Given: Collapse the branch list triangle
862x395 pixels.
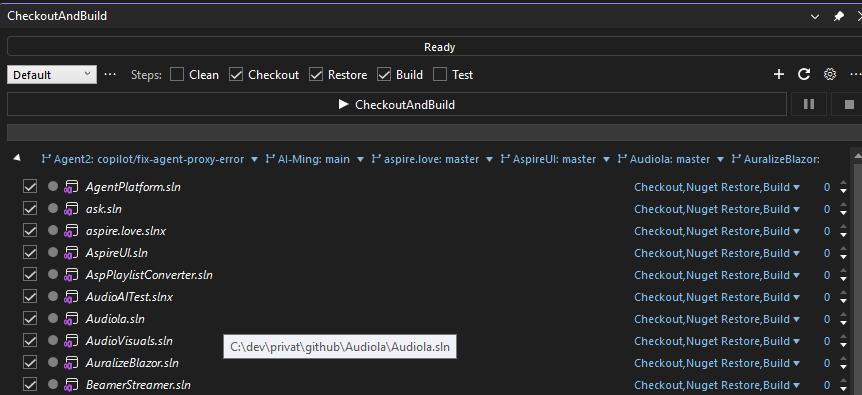Looking at the screenshot, I should [x=17, y=158].
